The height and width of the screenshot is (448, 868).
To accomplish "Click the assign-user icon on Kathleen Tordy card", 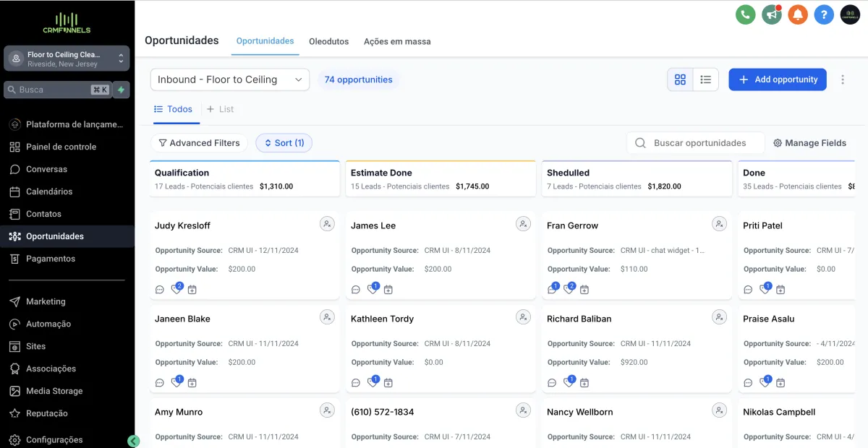I will coord(524,318).
